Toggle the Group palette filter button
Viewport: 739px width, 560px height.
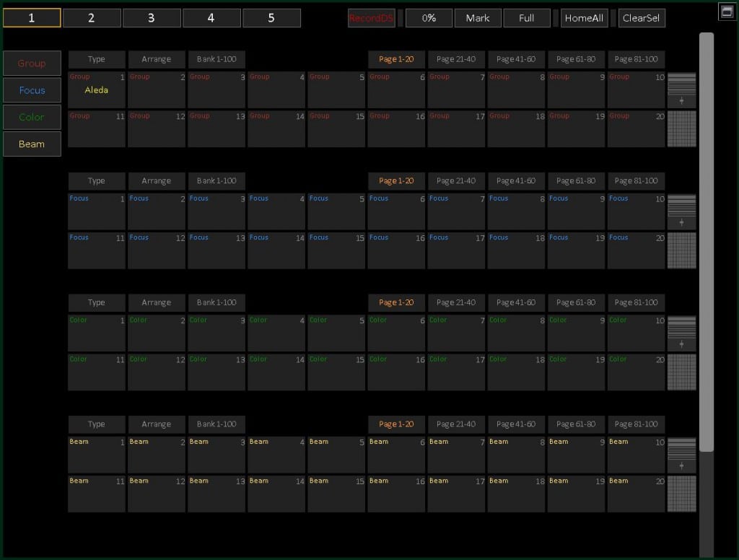[32, 64]
